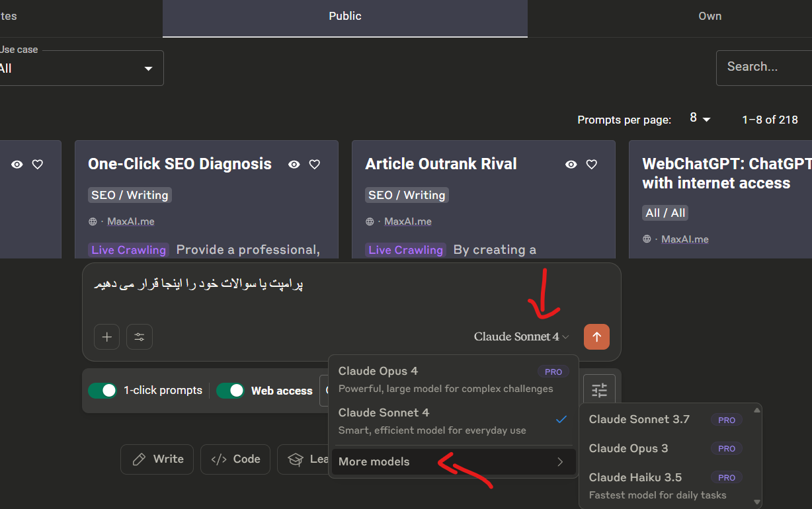812x509 pixels.
Task: Open MaxAI.me link on WebChatGPT card
Action: pos(684,239)
